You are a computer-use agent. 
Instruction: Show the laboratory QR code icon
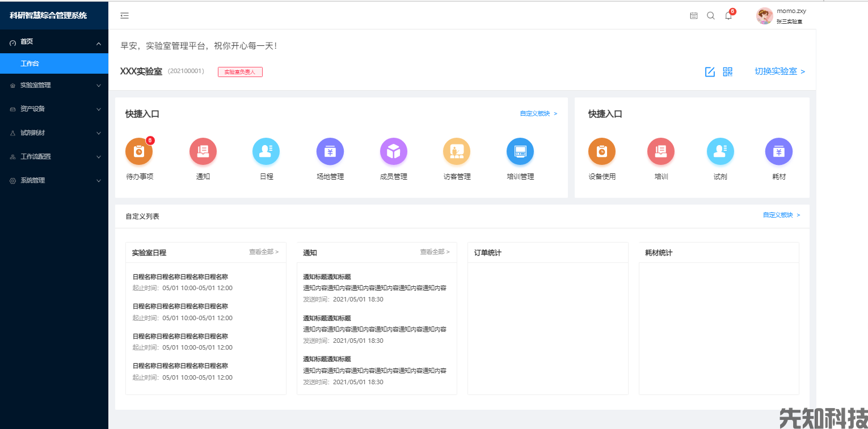727,71
